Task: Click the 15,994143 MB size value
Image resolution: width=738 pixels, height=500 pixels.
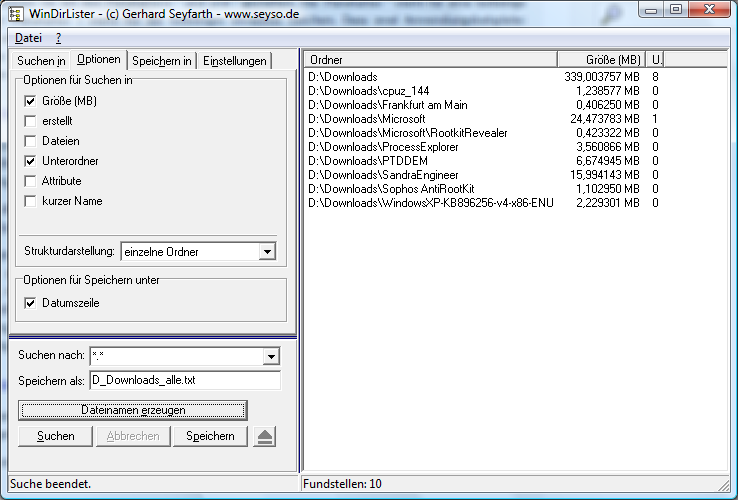Action: [604, 175]
